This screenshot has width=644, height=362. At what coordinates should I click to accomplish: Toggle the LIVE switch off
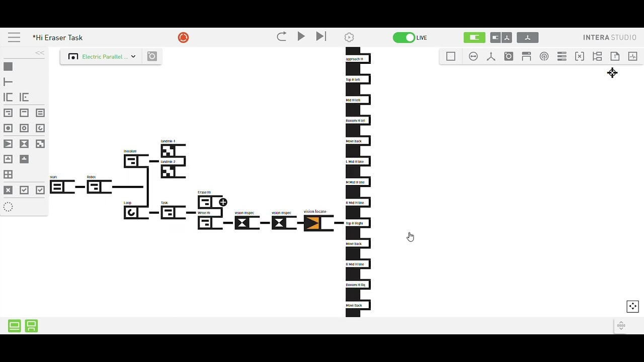click(404, 37)
